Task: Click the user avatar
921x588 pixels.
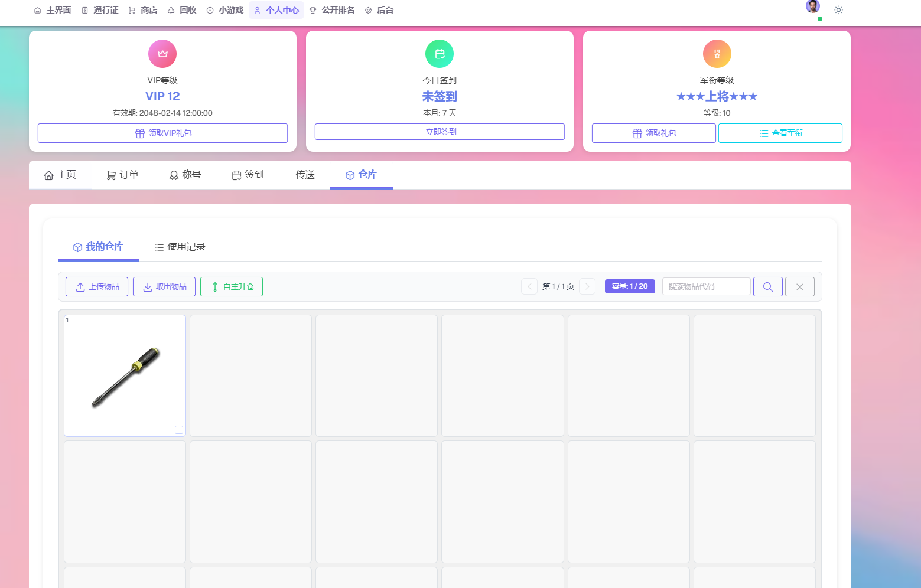Action: tap(813, 6)
